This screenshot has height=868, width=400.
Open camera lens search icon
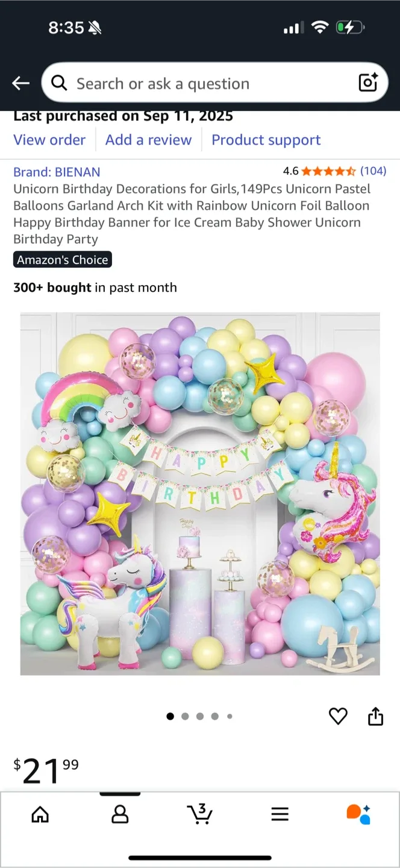[368, 83]
